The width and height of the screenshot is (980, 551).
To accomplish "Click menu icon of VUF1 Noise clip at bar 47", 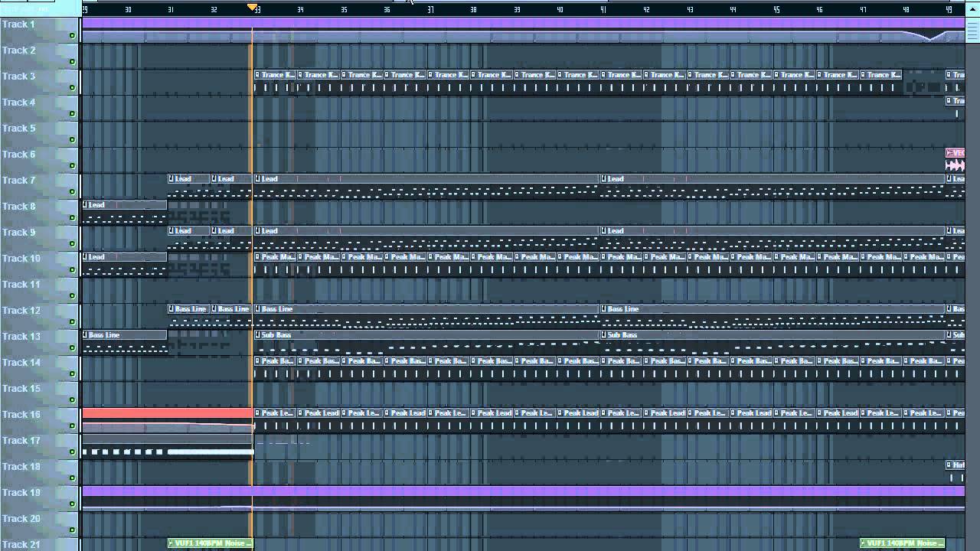I will tap(864, 543).
